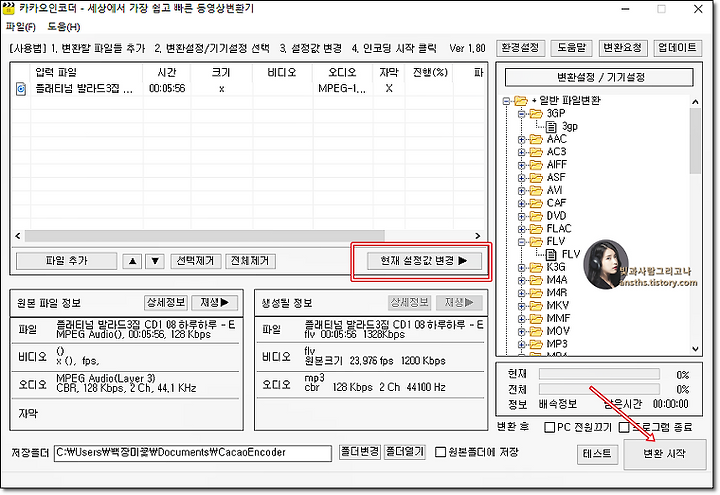Click the K3G folder icon
Screen dimensions: 720x495
[x=536, y=267]
